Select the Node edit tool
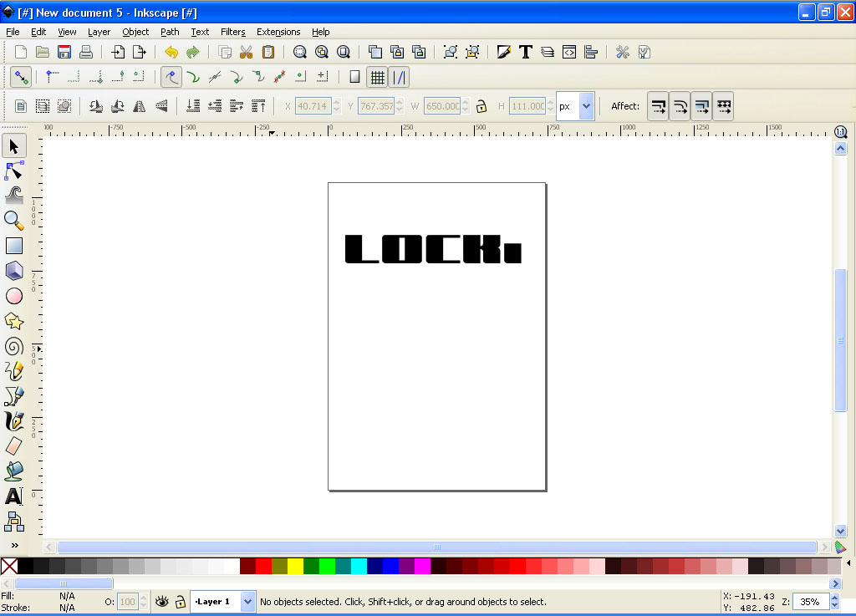Screen dimensions: 856x616 (14, 171)
